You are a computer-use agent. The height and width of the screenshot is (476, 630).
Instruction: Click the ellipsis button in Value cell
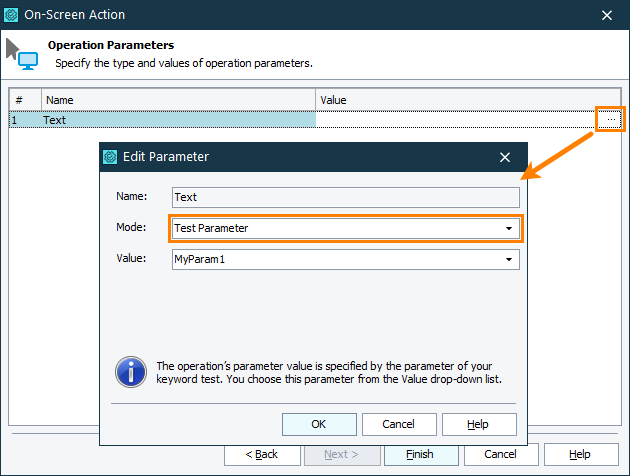tap(610, 120)
